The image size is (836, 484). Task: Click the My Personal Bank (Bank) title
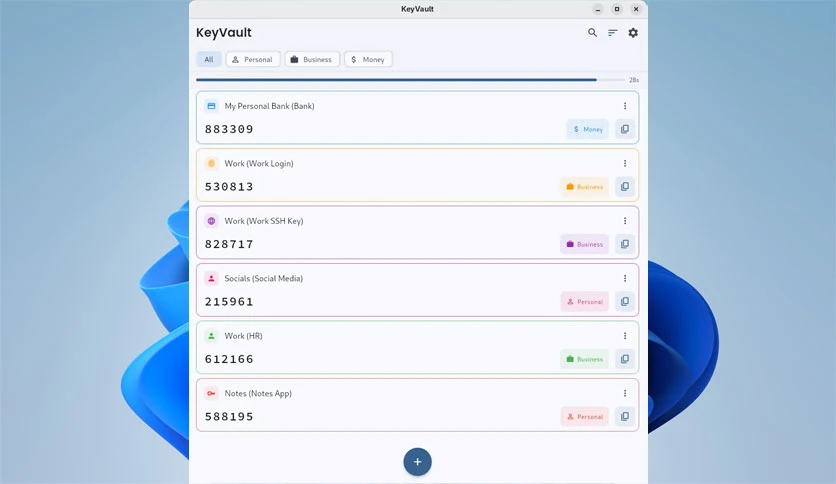click(x=269, y=106)
